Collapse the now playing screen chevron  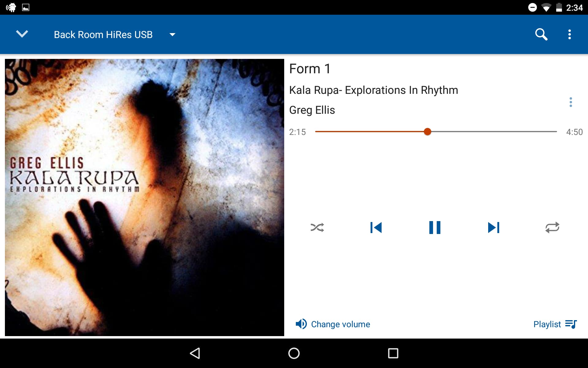[x=22, y=34]
